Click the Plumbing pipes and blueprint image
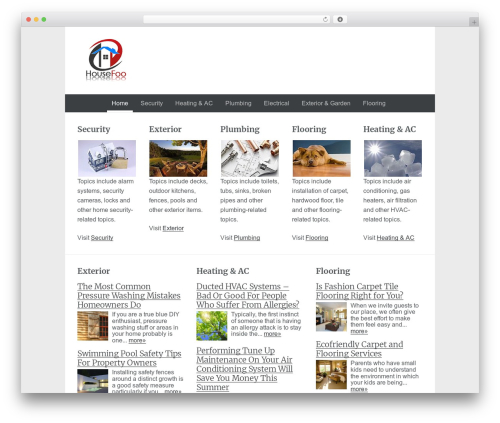The width and height of the screenshot is (500, 423). pyautogui.click(x=250, y=158)
